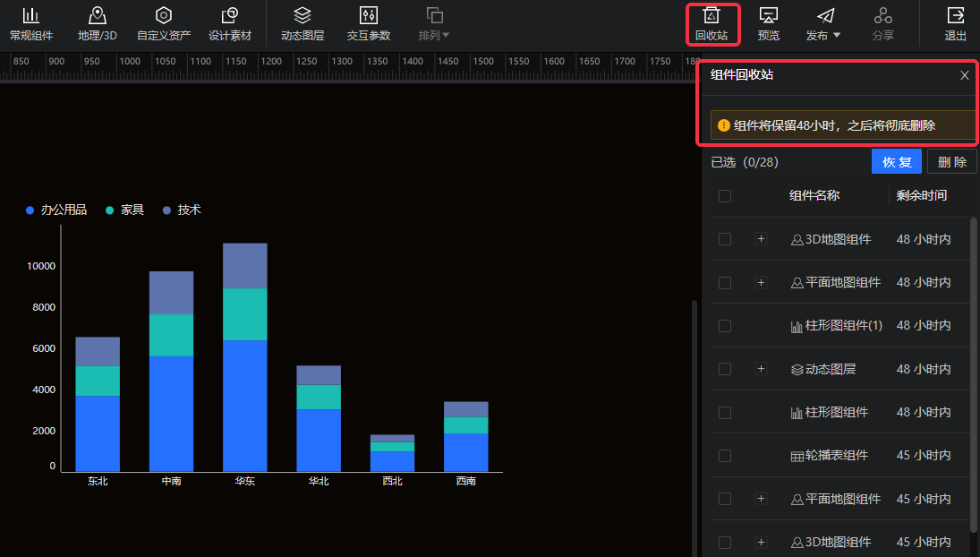This screenshot has width=980, height=557.
Task: Click the 自定义资产 hexagon icon
Action: pos(163,16)
